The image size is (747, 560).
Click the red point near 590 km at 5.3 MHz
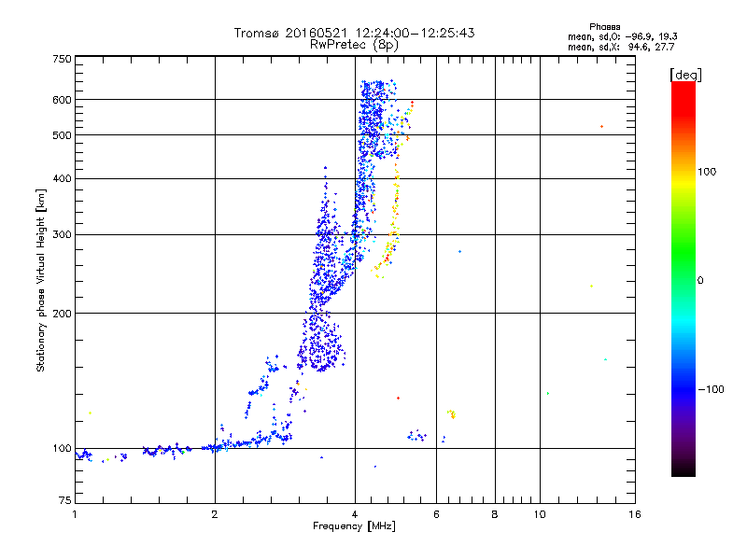pyautogui.click(x=412, y=103)
